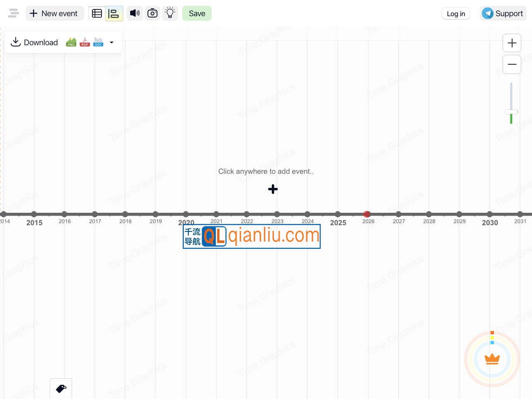Select the tag label icon
This screenshot has height=399, width=532.
61,389
